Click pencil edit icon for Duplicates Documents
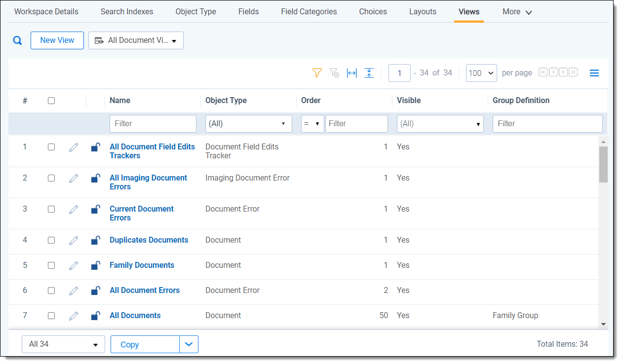 tap(74, 240)
